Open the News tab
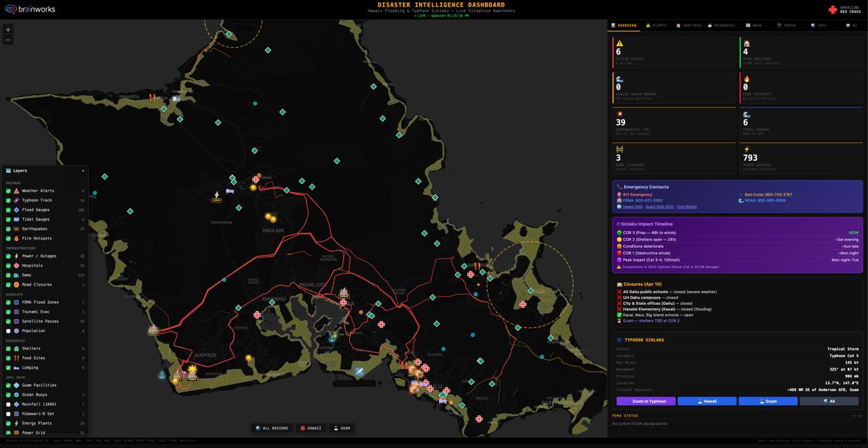The width and height of the screenshot is (868, 448). [x=754, y=26]
